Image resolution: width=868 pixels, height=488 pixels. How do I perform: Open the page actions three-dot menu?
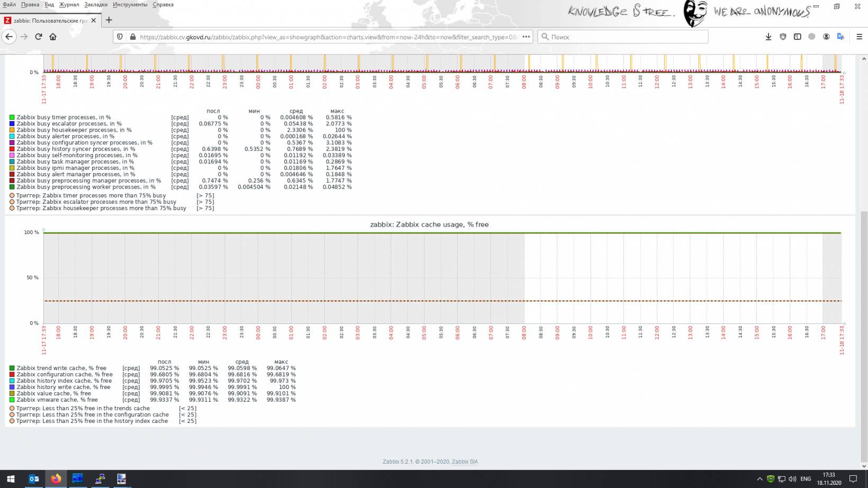pos(526,37)
